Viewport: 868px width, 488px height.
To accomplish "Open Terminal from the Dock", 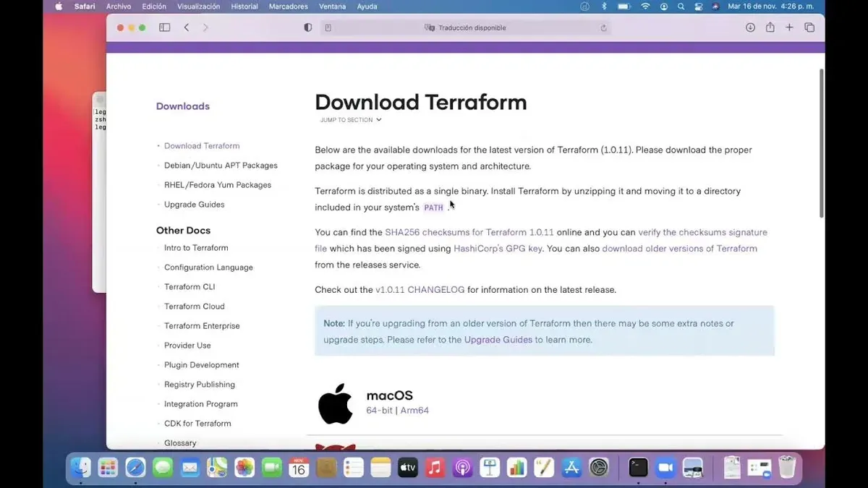I will coord(638,468).
